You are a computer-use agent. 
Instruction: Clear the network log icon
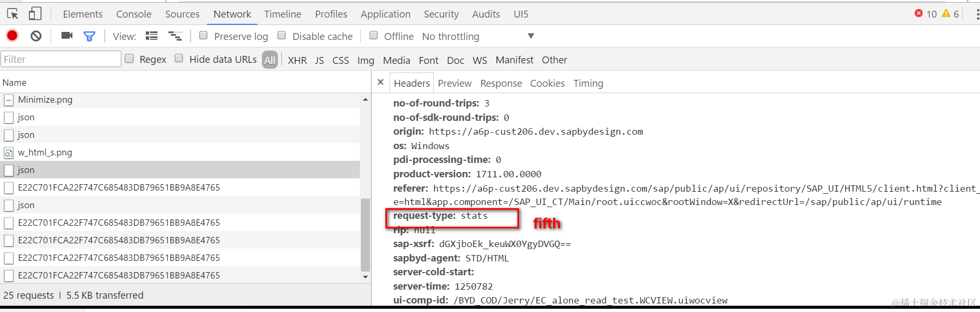(x=36, y=36)
